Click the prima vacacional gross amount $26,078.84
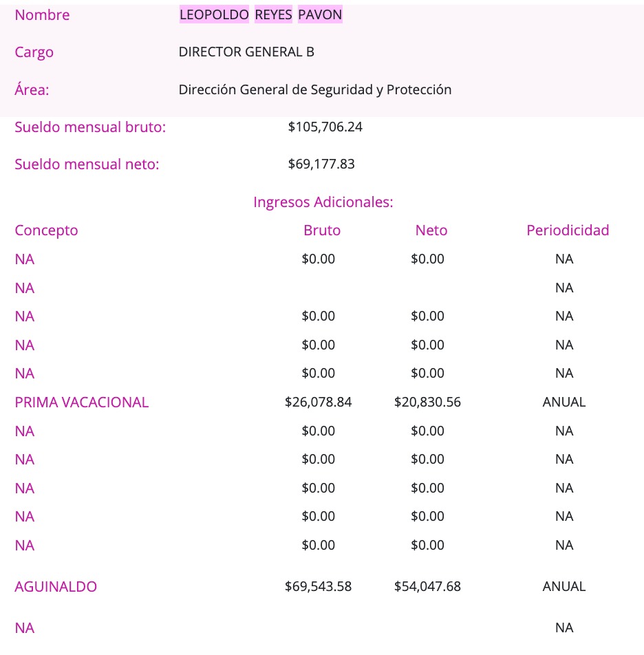This screenshot has height=655, width=644. tap(318, 402)
